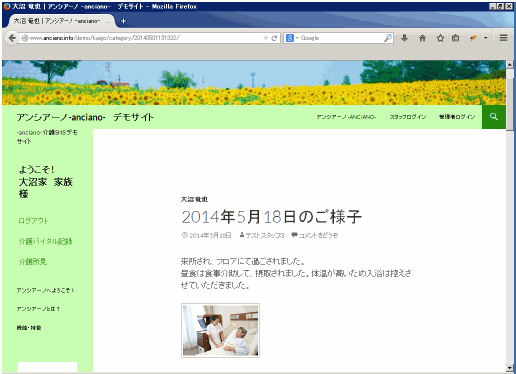Open the nurse and patient photo thumbnail
516x374 pixels.
[220, 330]
